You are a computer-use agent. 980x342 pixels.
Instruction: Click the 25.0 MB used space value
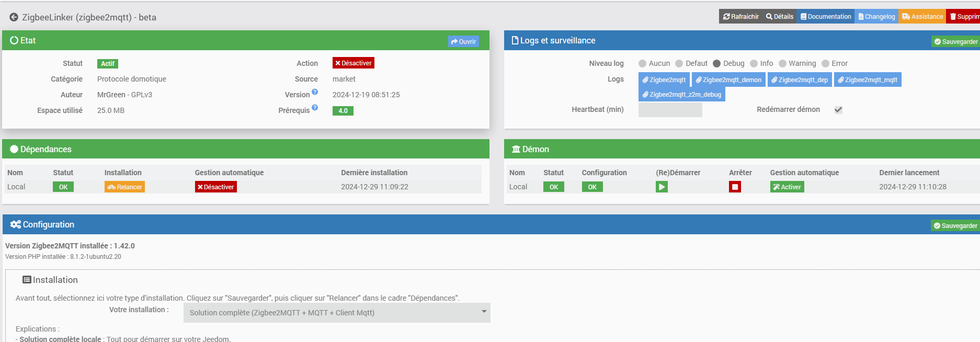(111, 110)
